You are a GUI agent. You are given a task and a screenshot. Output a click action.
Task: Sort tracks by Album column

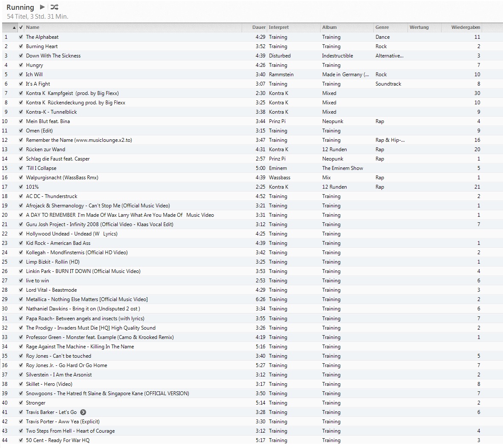347,28
